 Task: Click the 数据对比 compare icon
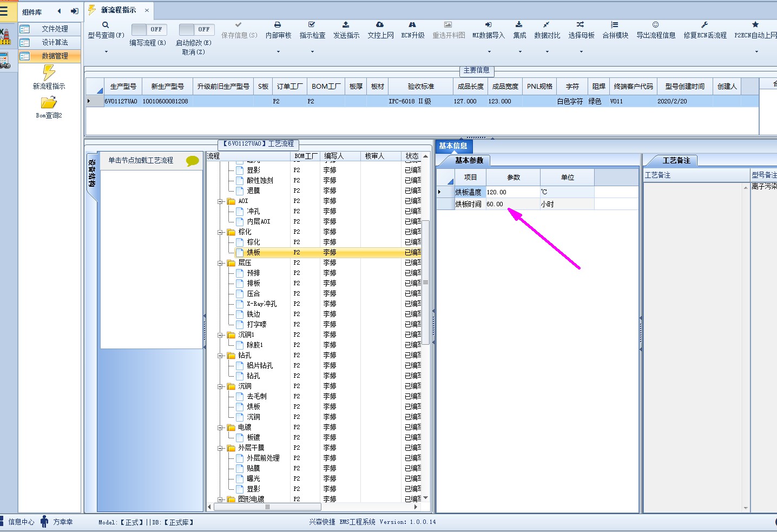click(x=546, y=25)
